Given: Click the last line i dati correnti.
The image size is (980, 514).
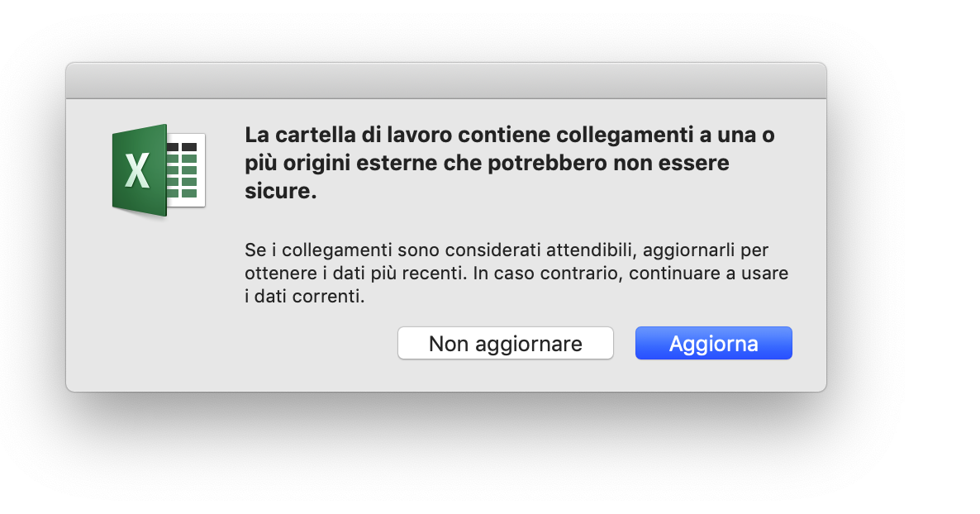Looking at the screenshot, I should coord(304,296).
